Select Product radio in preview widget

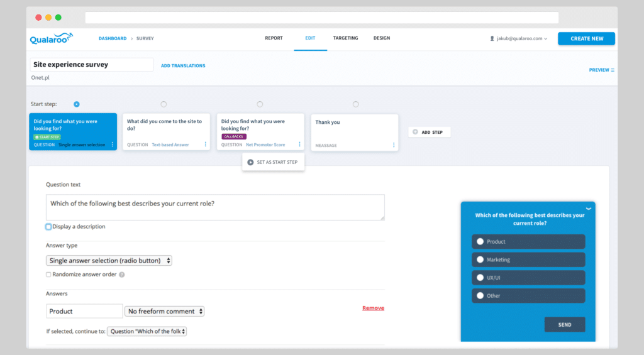tap(480, 242)
